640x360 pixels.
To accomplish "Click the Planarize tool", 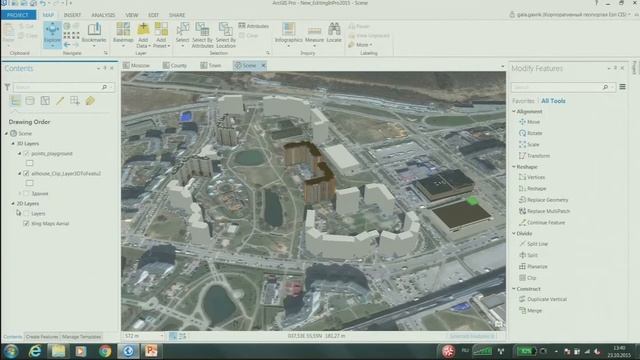I will (533, 266).
